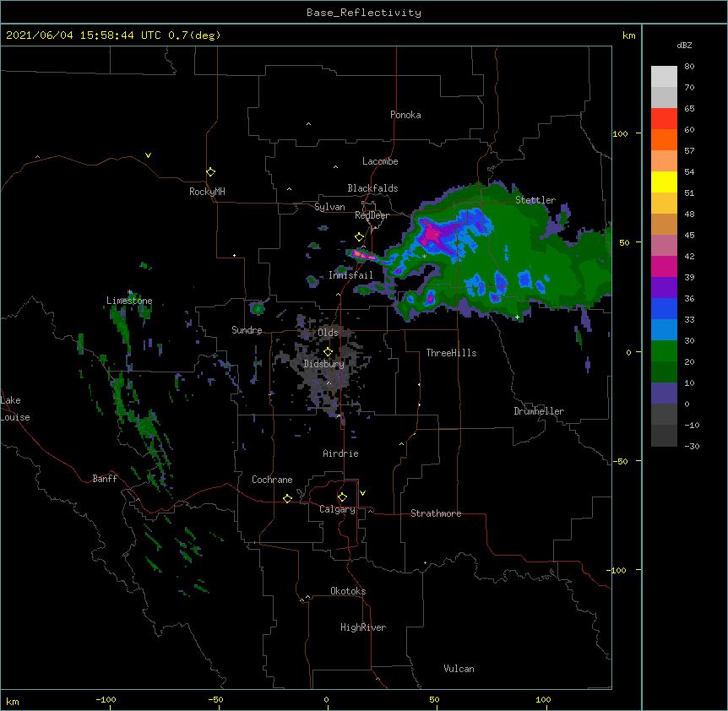Click the asterisk marker above Limestone
Viewport: 728px width, 711px height.
pos(129,292)
